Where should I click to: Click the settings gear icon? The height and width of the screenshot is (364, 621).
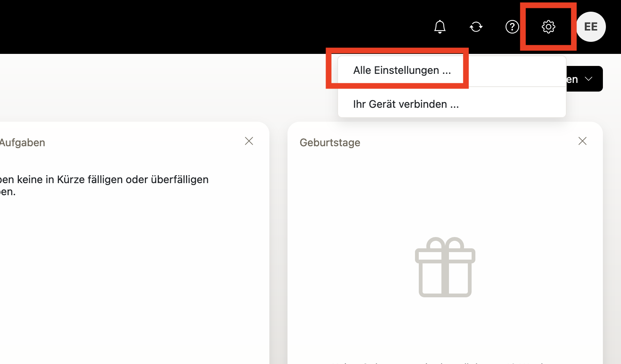[x=548, y=27]
